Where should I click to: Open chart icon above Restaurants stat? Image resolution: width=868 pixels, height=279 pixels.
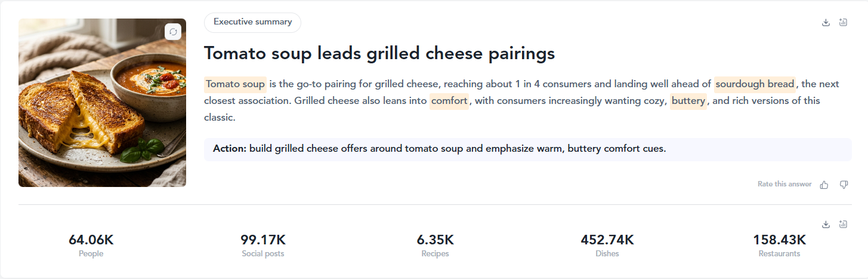(843, 224)
